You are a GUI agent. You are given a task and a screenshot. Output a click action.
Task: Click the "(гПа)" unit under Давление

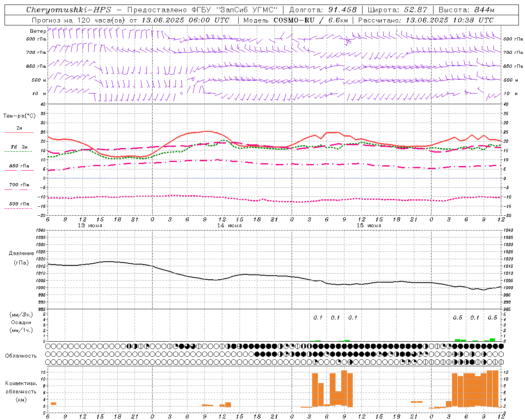[21, 262]
